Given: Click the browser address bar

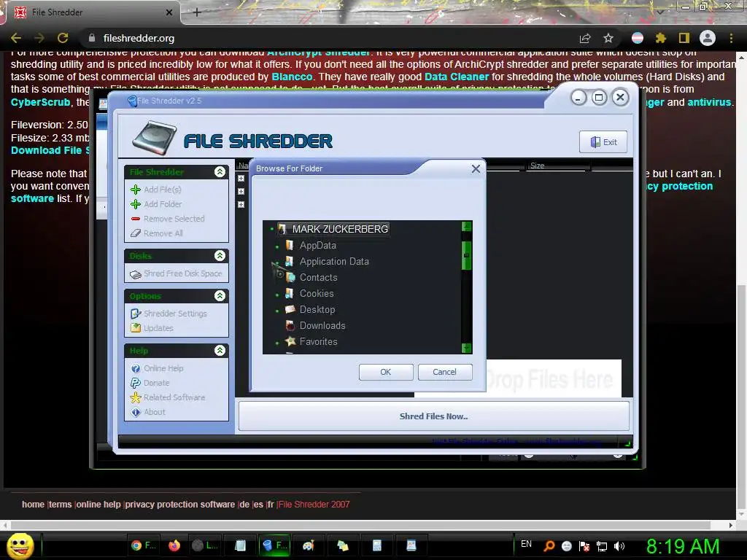Looking at the screenshot, I should (x=329, y=38).
